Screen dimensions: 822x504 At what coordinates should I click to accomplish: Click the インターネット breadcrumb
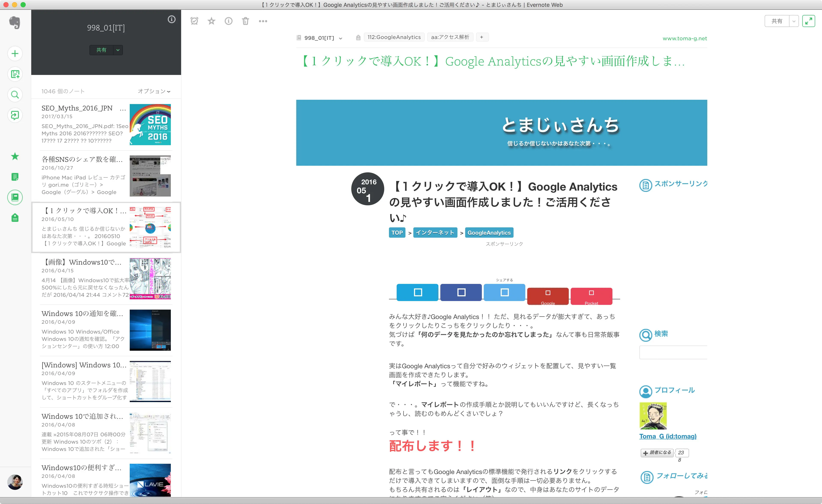(x=435, y=233)
